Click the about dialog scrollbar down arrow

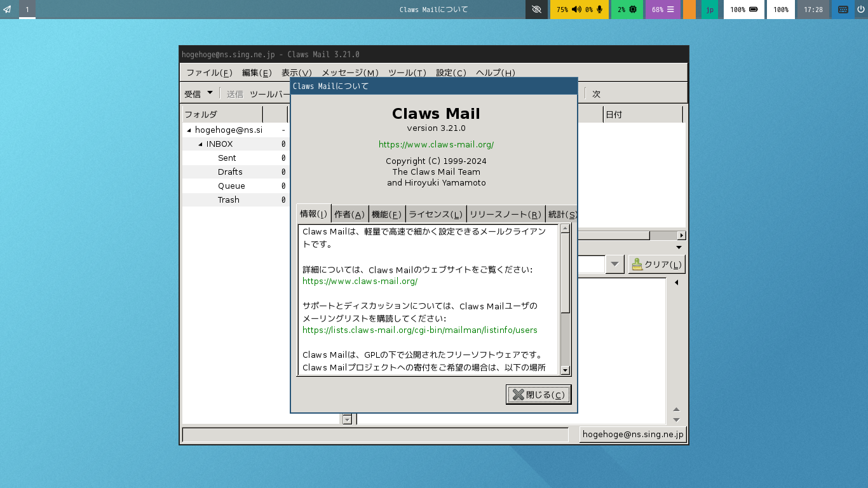[x=565, y=370]
